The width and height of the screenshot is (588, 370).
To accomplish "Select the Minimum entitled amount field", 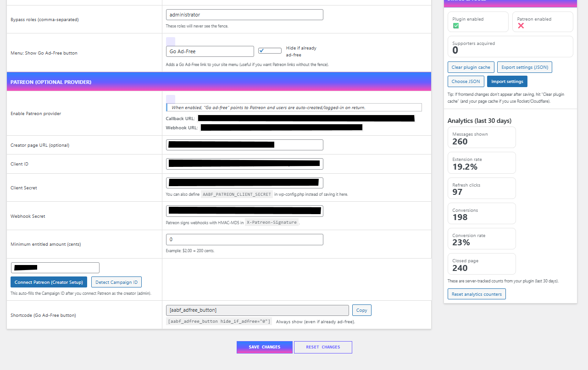I will (244, 239).
